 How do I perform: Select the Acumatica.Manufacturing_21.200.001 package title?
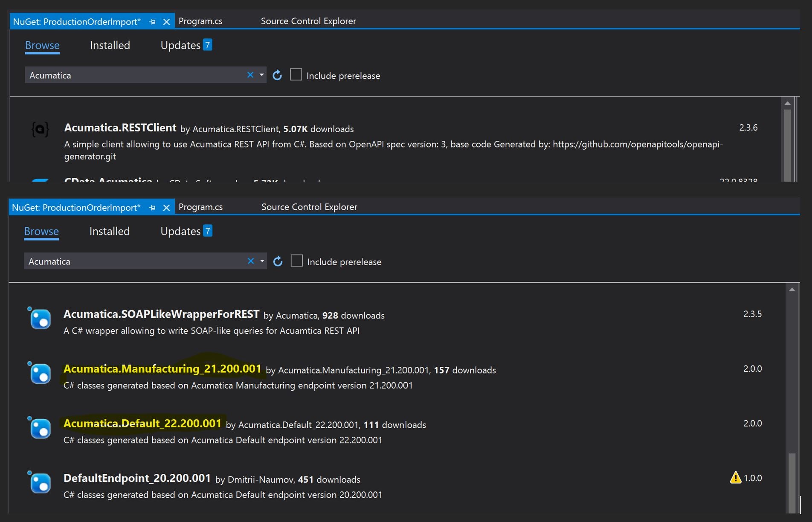pyautogui.click(x=162, y=368)
